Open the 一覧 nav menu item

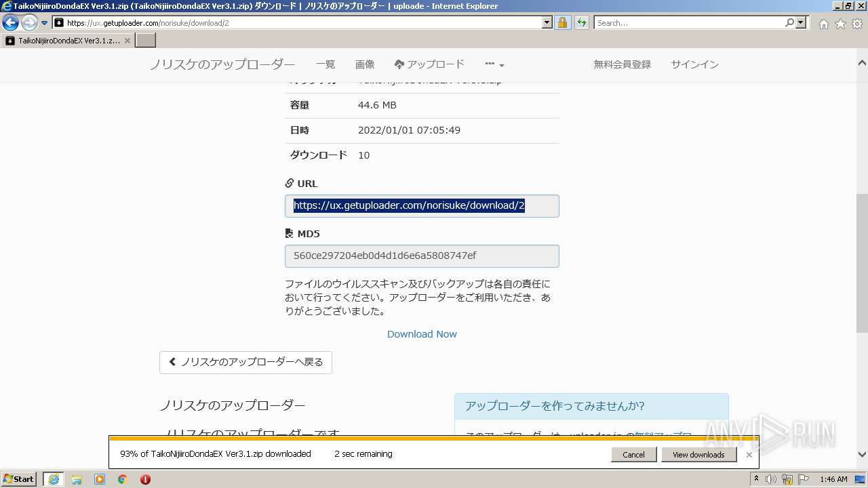coord(325,64)
